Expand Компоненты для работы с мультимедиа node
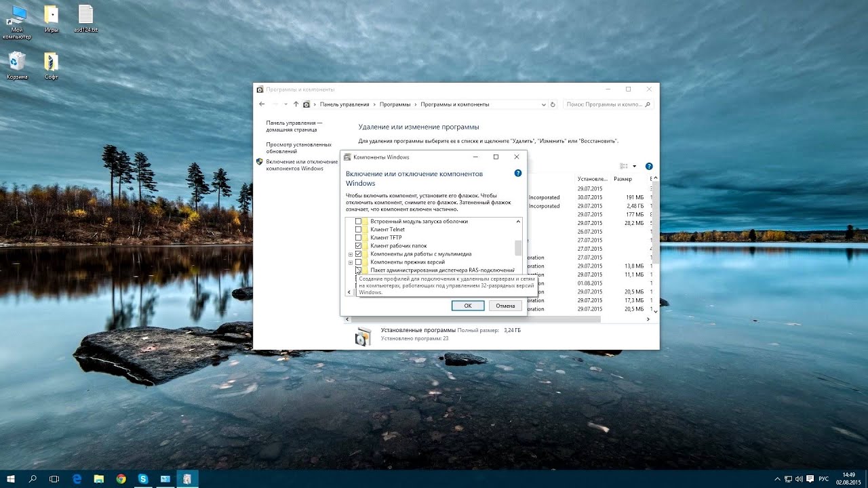Viewport: 868px width, 488px height. click(x=351, y=254)
